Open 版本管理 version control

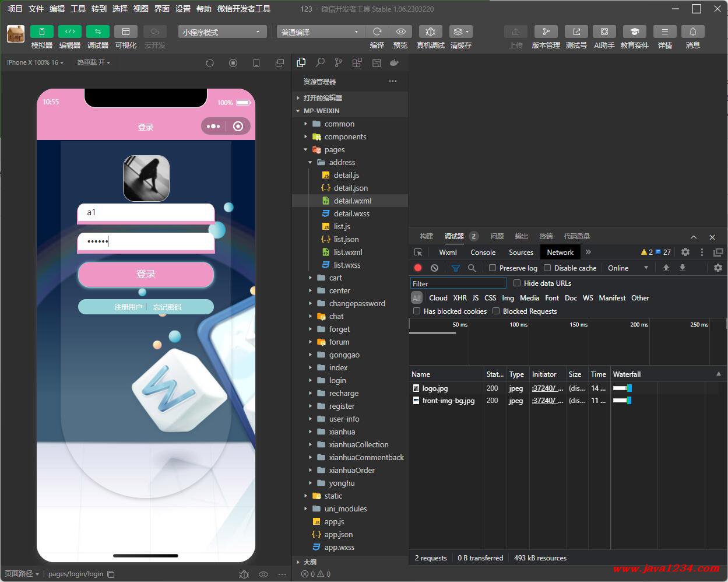tap(546, 31)
